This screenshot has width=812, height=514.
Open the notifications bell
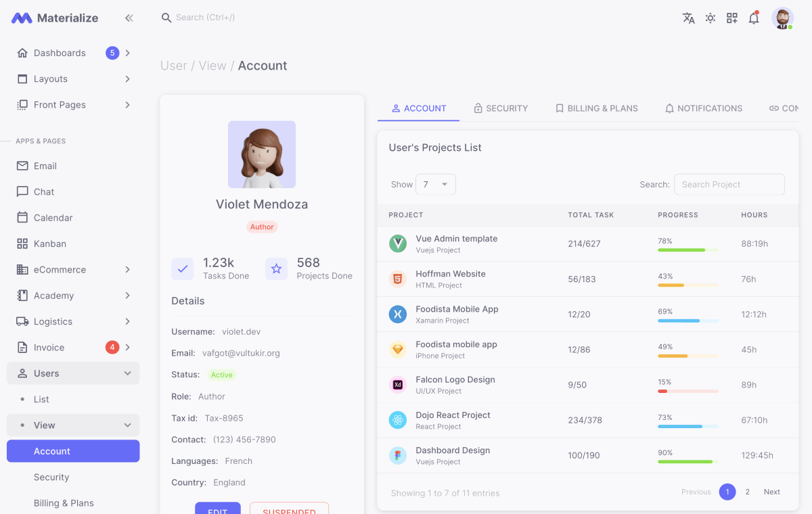753,18
